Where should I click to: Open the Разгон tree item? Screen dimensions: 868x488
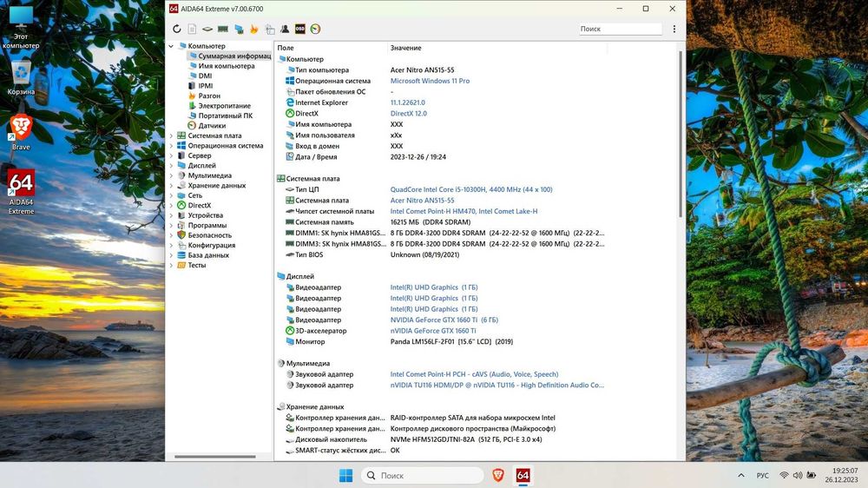pyautogui.click(x=209, y=96)
